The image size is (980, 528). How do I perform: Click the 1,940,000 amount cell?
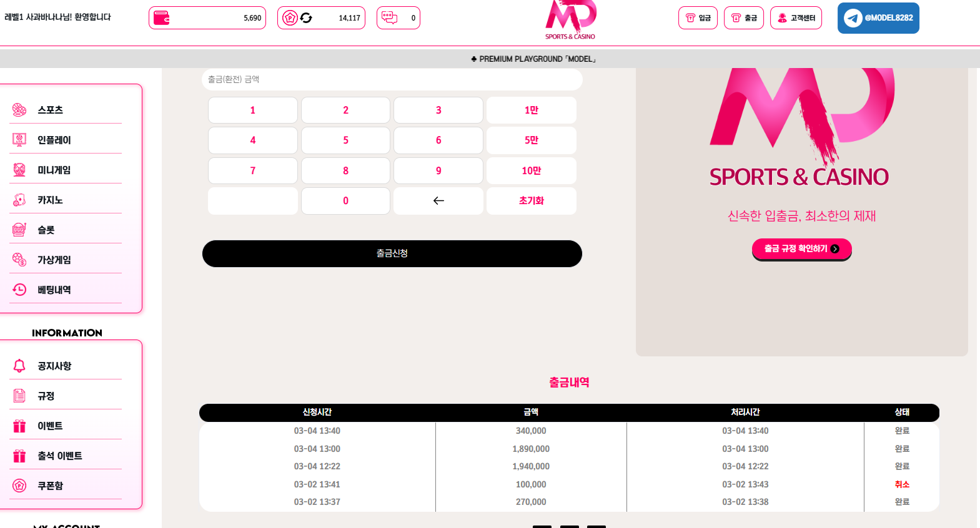tap(531, 466)
